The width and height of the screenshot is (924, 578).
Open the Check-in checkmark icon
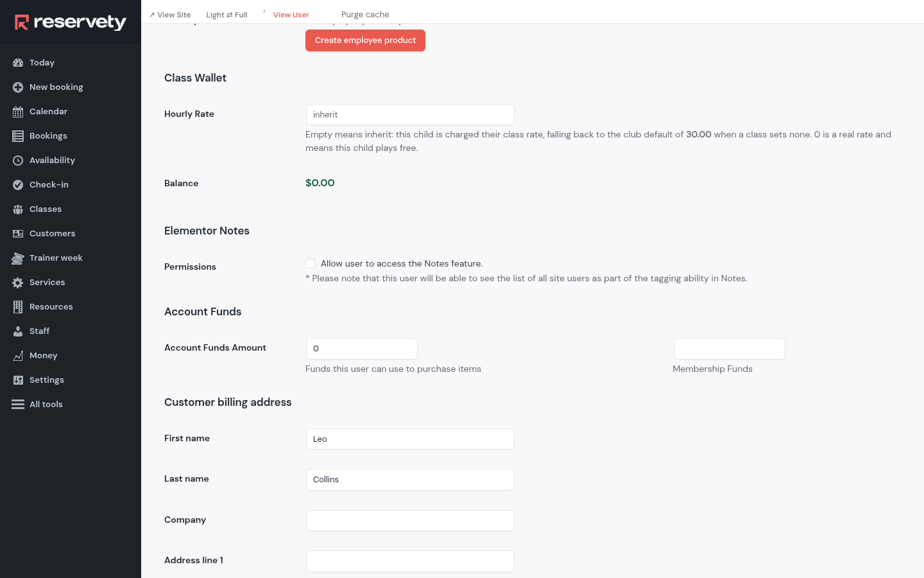tap(18, 185)
